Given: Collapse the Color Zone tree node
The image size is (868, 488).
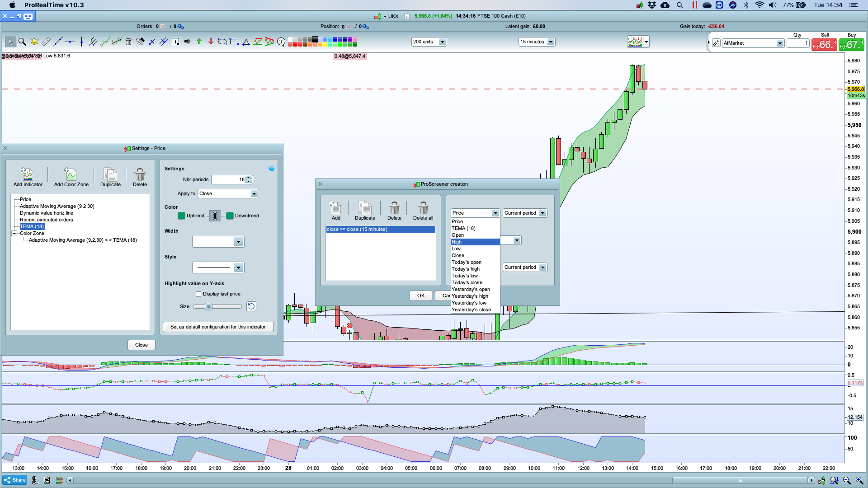Looking at the screenshot, I should 14,234.
